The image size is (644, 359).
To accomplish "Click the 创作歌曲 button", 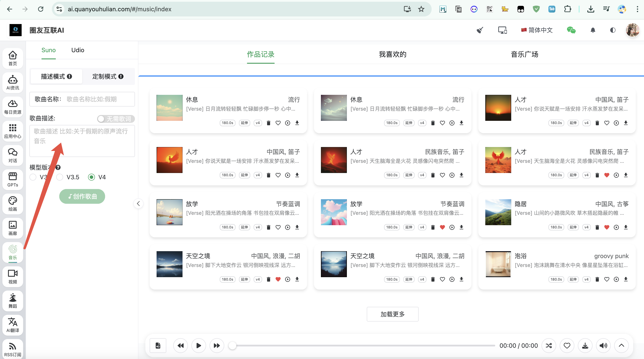I will [x=82, y=197].
